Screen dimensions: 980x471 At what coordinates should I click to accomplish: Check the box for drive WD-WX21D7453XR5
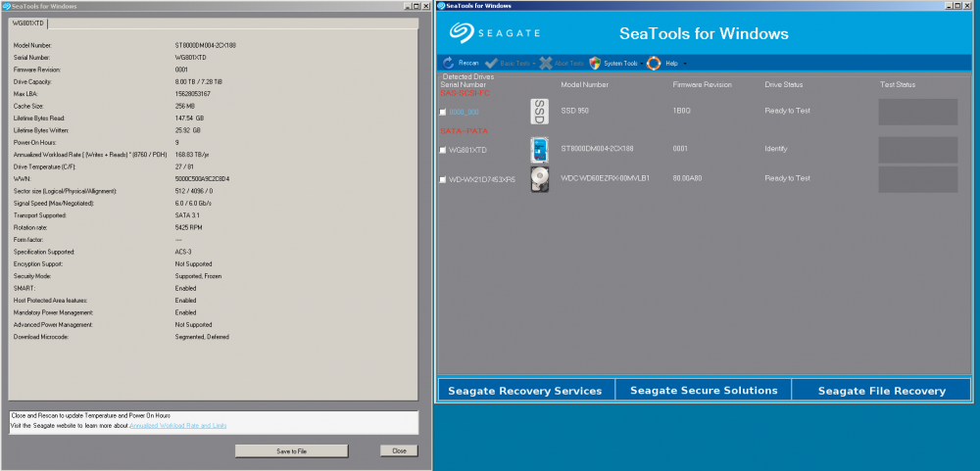click(x=443, y=180)
